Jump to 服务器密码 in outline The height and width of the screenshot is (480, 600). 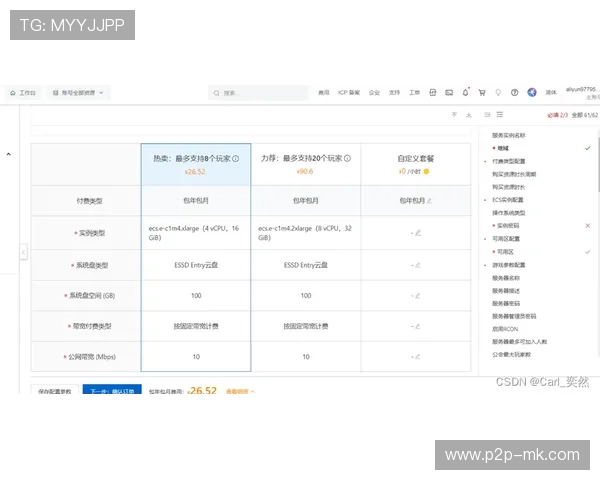pyautogui.click(x=506, y=304)
